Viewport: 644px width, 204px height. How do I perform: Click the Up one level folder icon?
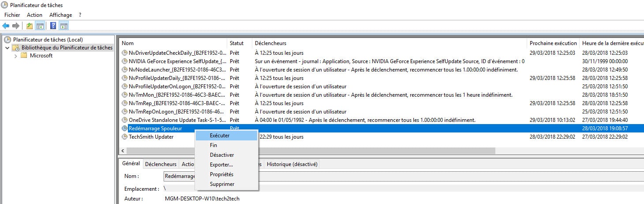pos(30,26)
